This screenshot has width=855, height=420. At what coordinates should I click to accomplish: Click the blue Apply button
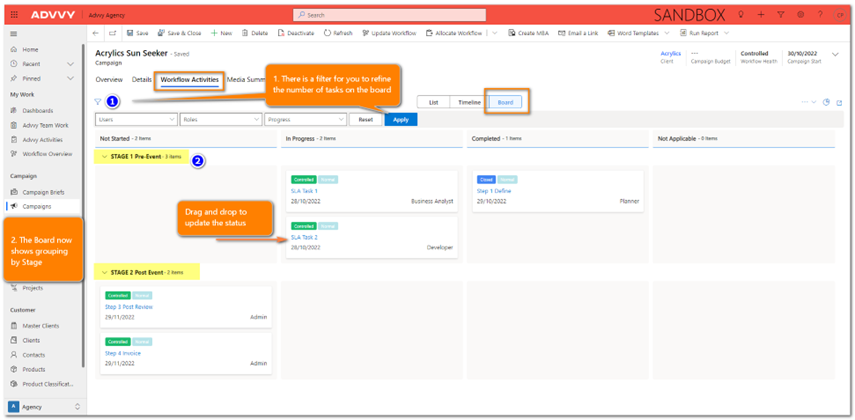(400, 119)
